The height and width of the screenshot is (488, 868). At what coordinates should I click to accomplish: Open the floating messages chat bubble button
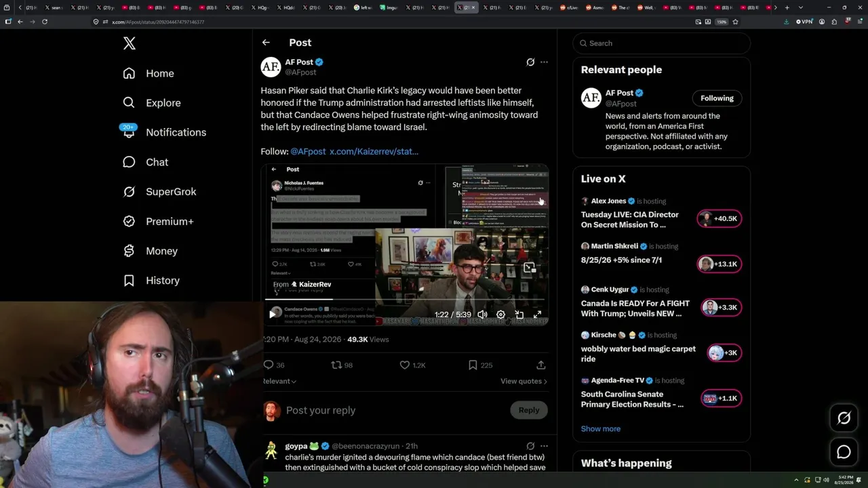[x=844, y=451]
